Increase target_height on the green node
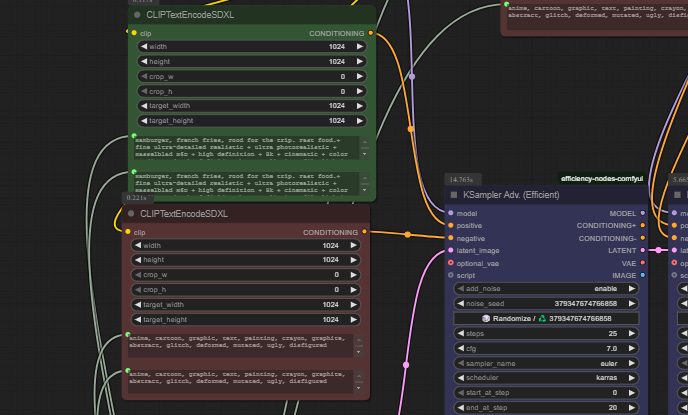The height and width of the screenshot is (415, 688). click(360, 121)
